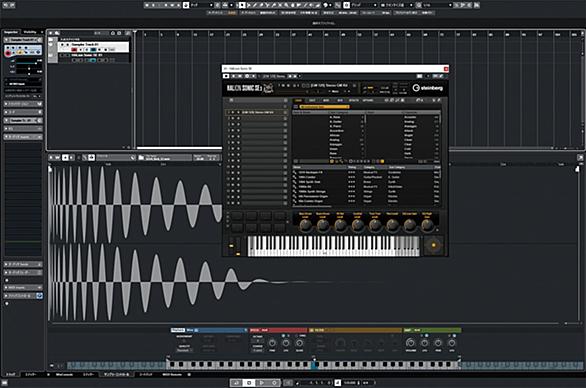Click the HALion pitch wheel
586x388 pixels.
[x=231, y=246]
